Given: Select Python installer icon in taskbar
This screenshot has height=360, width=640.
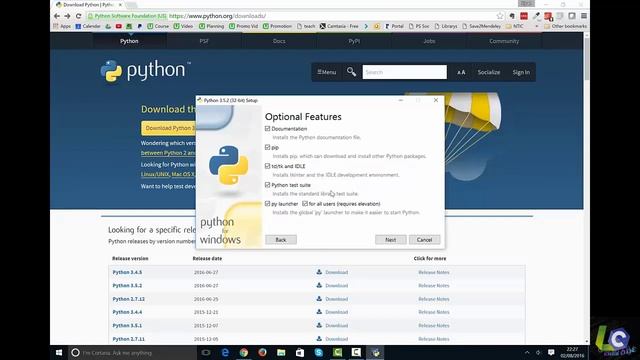Looking at the screenshot, I should (x=376, y=353).
